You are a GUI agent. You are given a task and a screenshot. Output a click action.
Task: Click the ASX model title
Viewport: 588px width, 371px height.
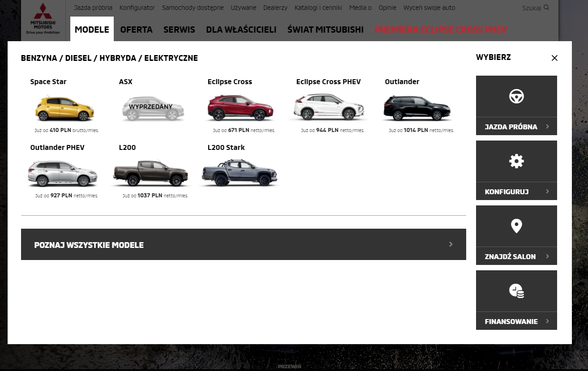(126, 81)
